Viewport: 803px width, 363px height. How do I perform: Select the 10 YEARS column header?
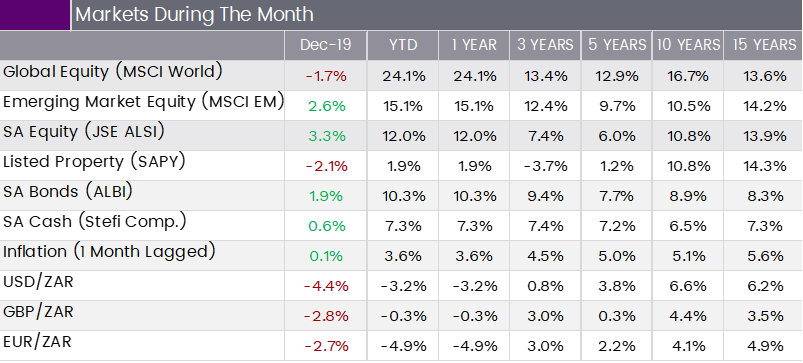coord(688,45)
